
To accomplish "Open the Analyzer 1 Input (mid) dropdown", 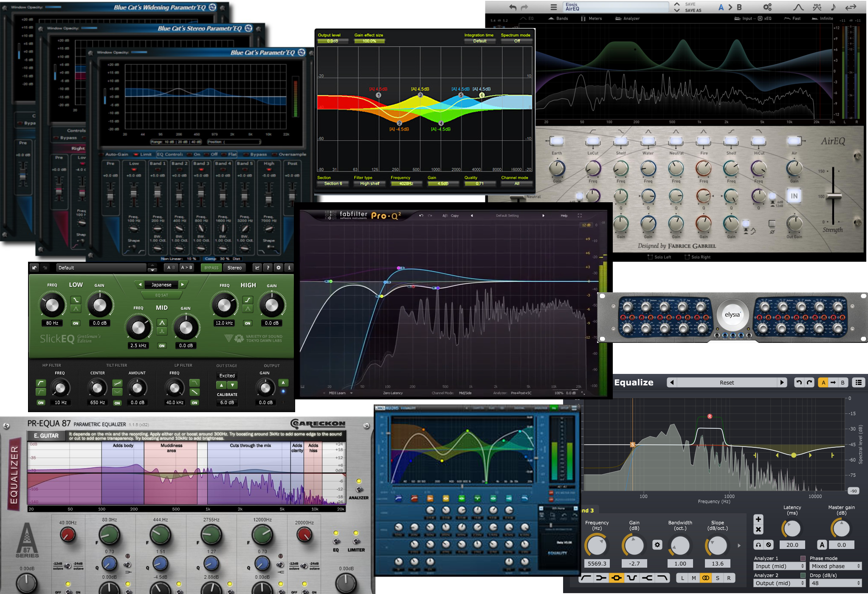I will pyautogui.click(x=779, y=566).
